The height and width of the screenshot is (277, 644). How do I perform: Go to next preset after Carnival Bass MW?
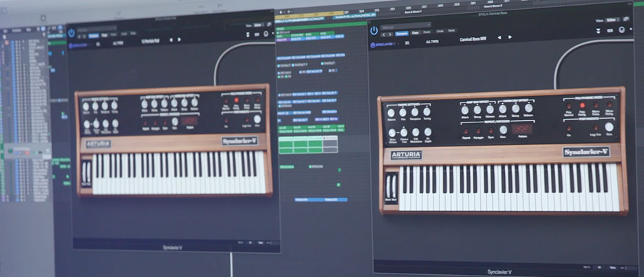pos(511,38)
